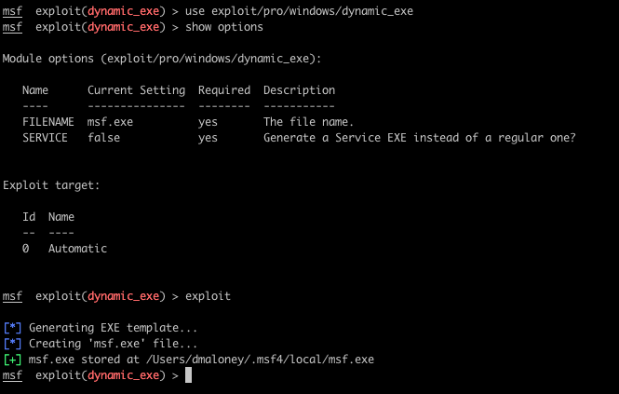Screen dimensions: 619x394
Task: Click the 'show options' command text
Action: [224, 27]
